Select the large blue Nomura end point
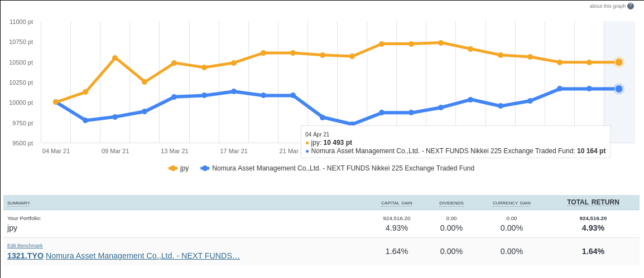The width and height of the screenshot is (644, 278). [x=618, y=89]
